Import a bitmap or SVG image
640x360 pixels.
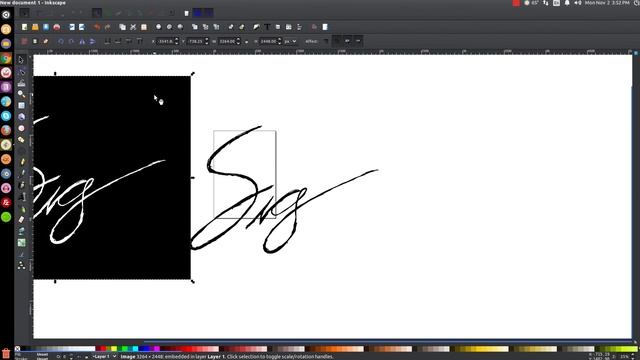click(72, 27)
